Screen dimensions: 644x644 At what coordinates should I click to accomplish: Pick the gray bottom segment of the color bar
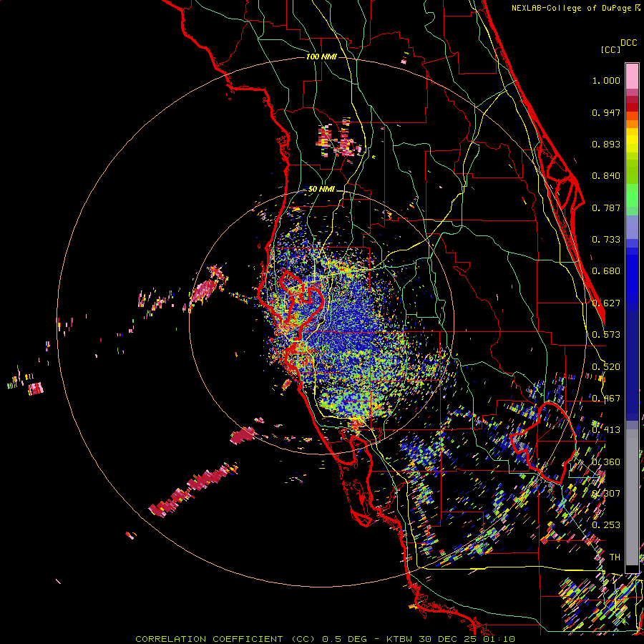632,497
